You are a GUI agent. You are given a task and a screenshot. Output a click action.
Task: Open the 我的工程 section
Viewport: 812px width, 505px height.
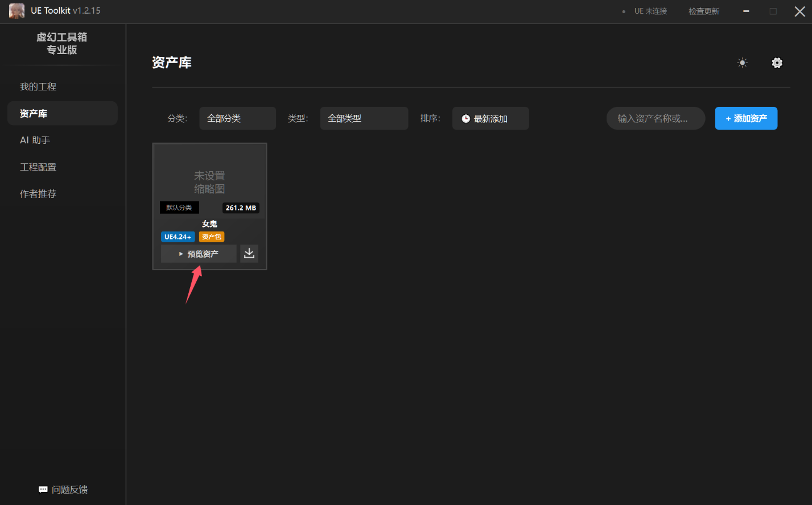pos(63,86)
